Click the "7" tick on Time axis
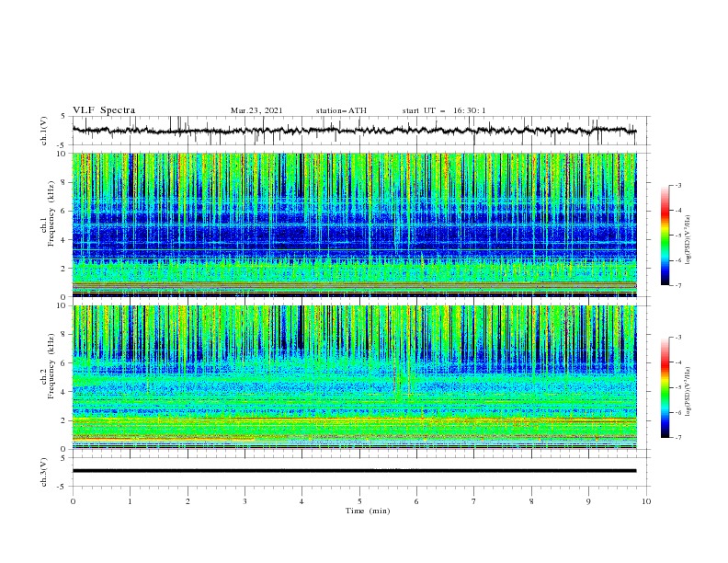 [474, 501]
